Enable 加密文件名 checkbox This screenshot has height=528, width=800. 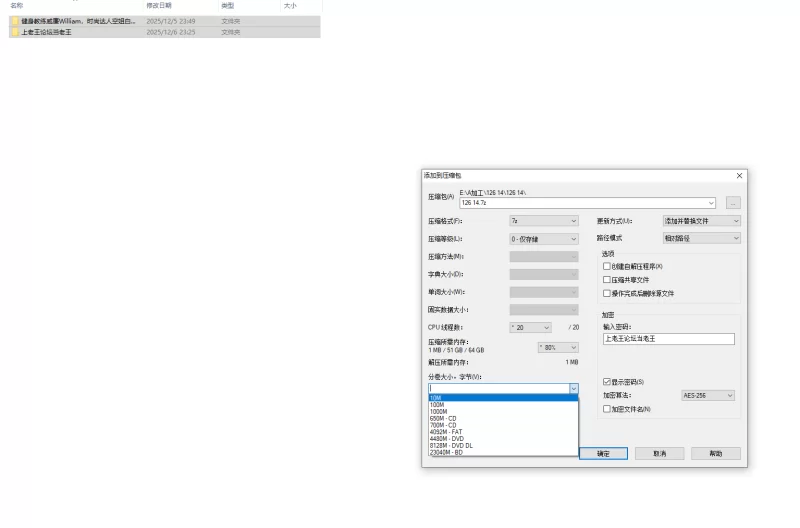coord(606,409)
